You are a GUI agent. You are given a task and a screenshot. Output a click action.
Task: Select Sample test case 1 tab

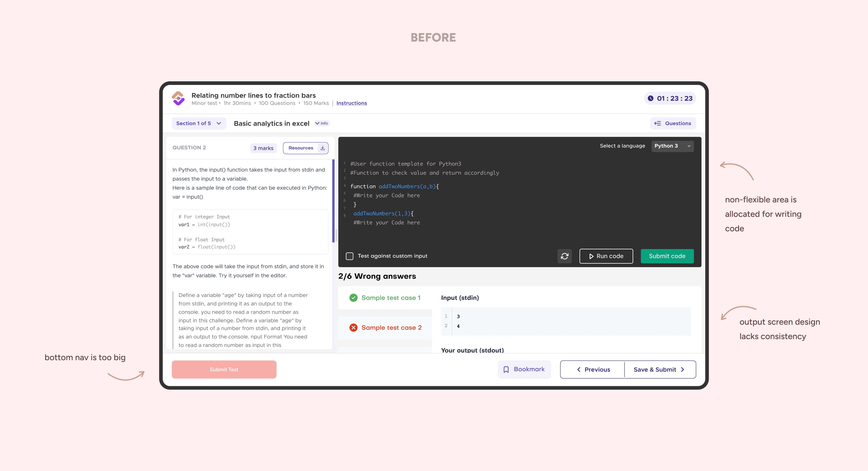pyautogui.click(x=391, y=298)
